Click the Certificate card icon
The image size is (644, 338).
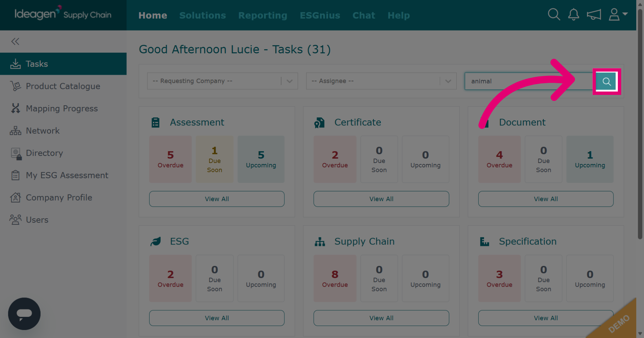[x=319, y=123]
